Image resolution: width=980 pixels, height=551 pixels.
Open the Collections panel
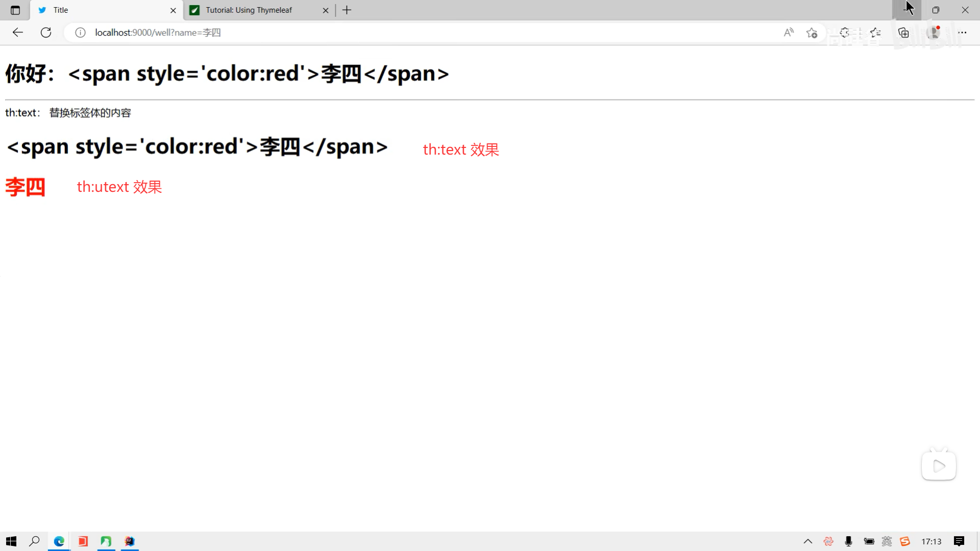click(903, 33)
